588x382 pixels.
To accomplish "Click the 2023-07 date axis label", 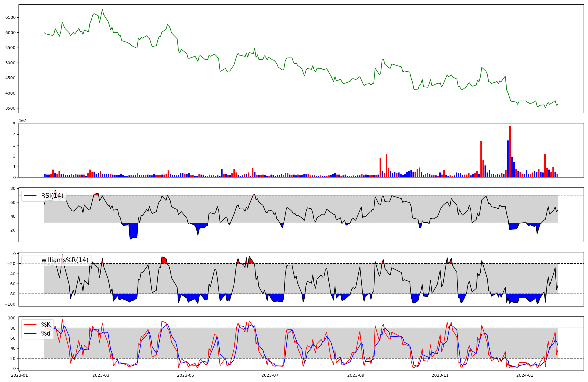I will click(270, 375).
